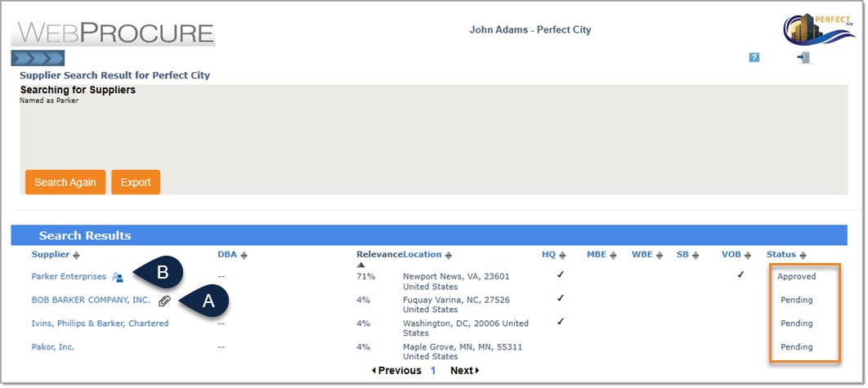Image resolution: width=868 pixels, height=388 pixels.
Task: Click the Perfect City logo
Action: pyautogui.click(x=818, y=29)
